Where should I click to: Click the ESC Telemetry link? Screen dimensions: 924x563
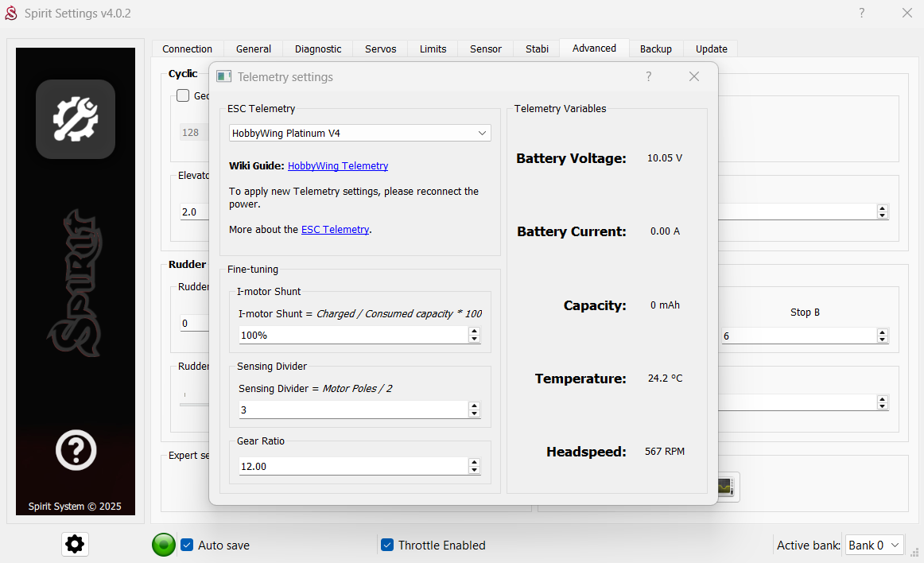pos(335,229)
